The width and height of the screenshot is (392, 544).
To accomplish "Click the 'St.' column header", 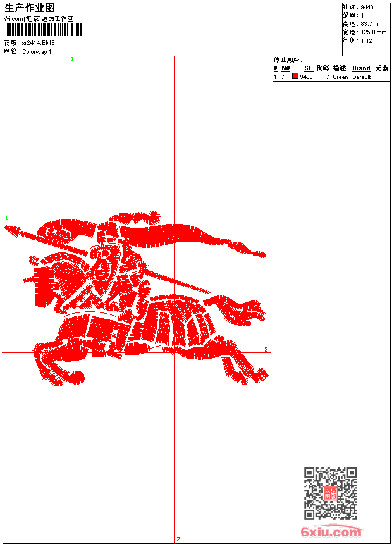I will pos(309,68).
